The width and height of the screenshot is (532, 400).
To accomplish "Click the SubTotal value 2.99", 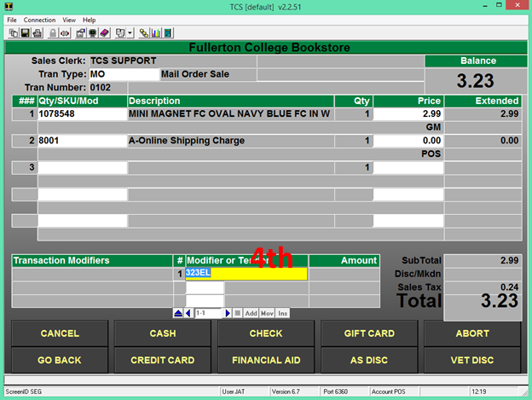I will pyautogui.click(x=483, y=261).
